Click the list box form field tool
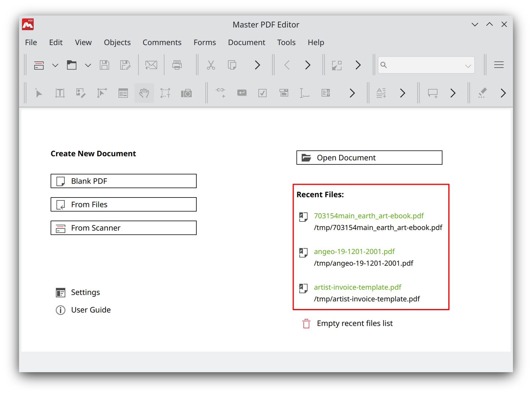This screenshot has height=395, width=532. click(x=326, y=93)
